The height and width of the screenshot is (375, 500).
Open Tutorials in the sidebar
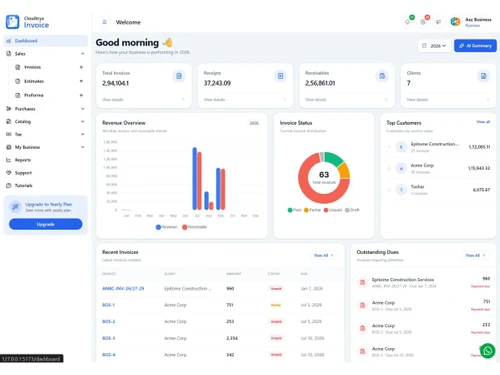tap(23, 185)
